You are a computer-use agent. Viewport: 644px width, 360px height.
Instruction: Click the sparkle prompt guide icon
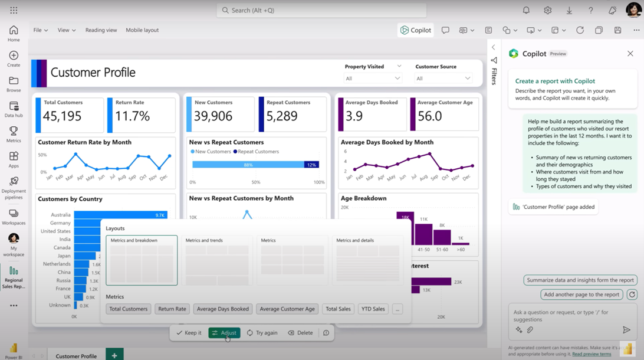[x=519, y=329]
